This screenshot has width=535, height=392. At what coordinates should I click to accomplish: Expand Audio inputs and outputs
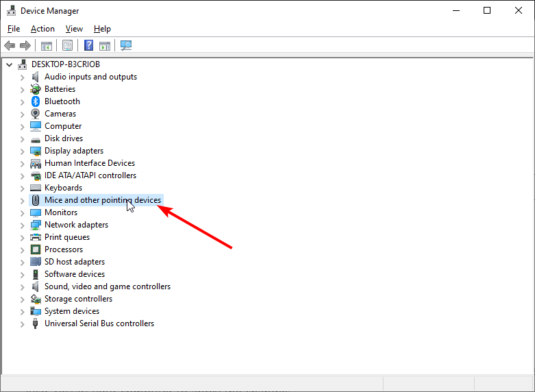click(x=22, y=77)
